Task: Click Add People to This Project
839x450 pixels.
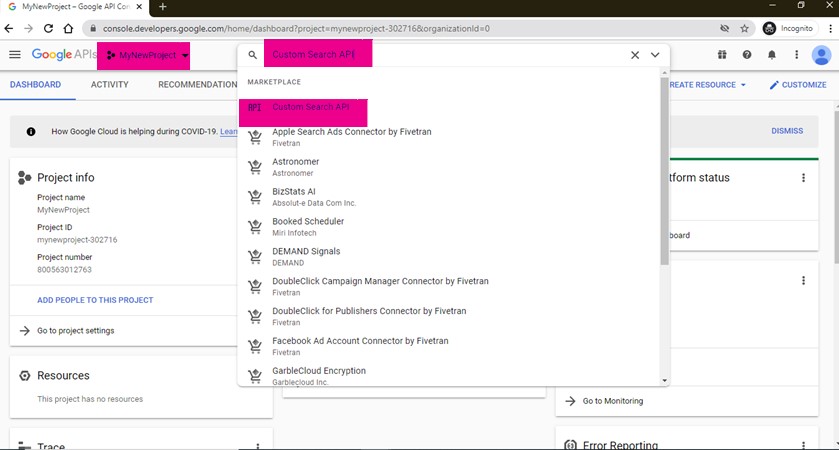Action: click(95, 300)
